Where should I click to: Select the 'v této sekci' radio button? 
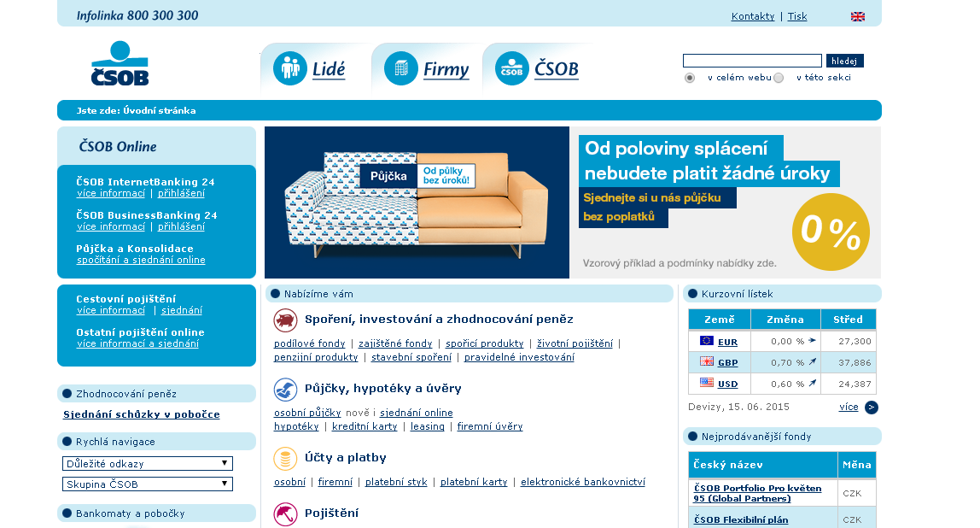[x=779, y=78]
